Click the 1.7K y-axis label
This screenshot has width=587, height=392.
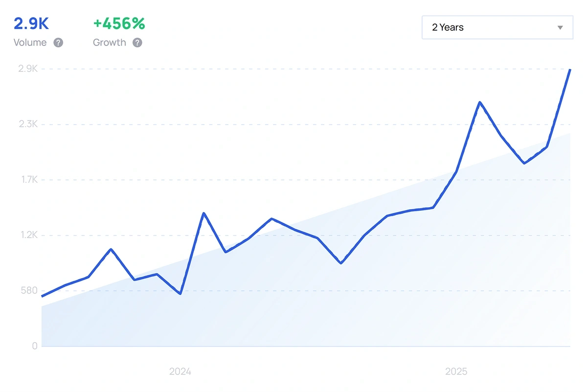[28, 180]
